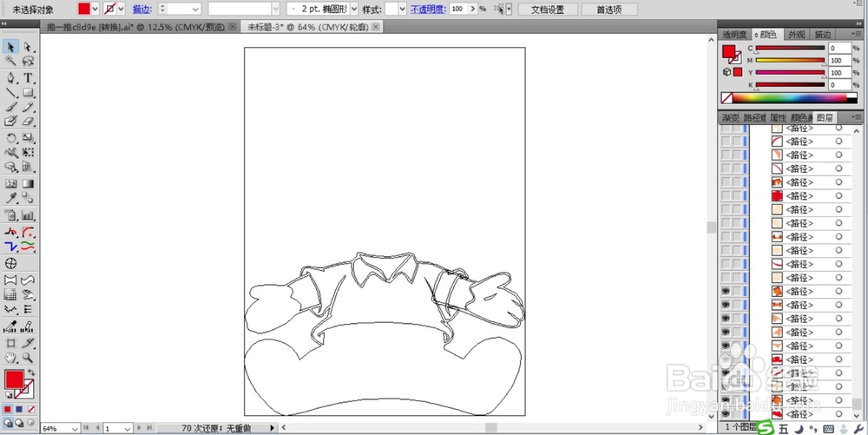Select the Lasso tool
The width and height of the screenshot is (868, 435).
28,62
